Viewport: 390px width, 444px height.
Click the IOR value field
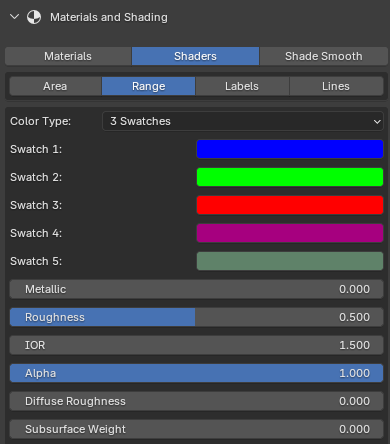(x=196, y=345)
